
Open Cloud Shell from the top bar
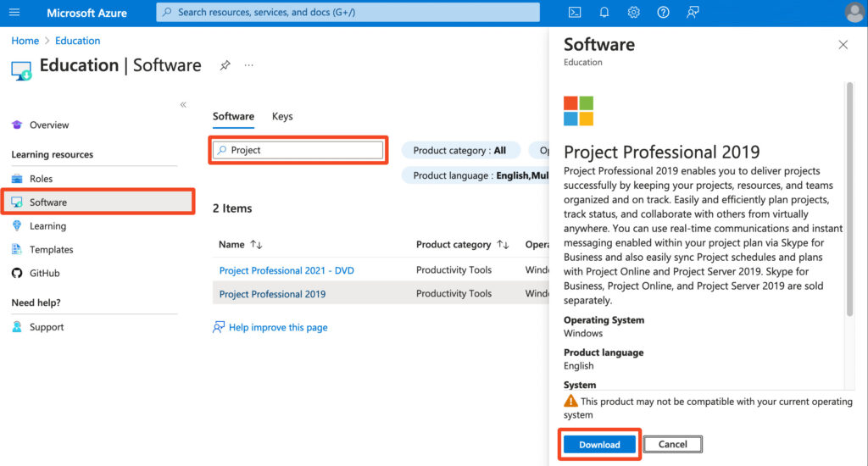point(574,13)
